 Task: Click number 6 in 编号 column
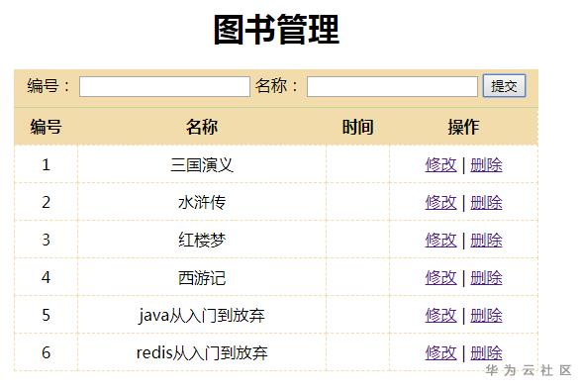(46, 352)
